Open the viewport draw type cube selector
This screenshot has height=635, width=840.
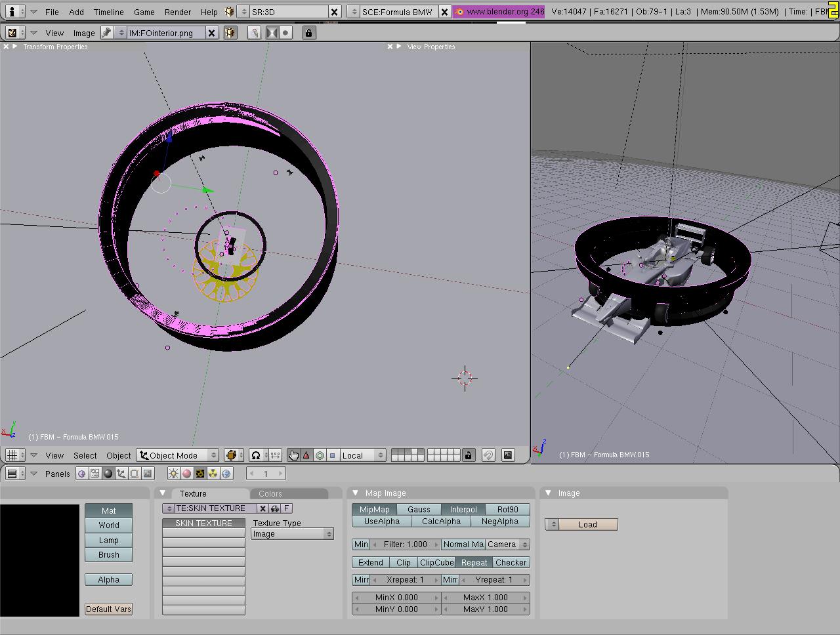[x=234, y=455]
